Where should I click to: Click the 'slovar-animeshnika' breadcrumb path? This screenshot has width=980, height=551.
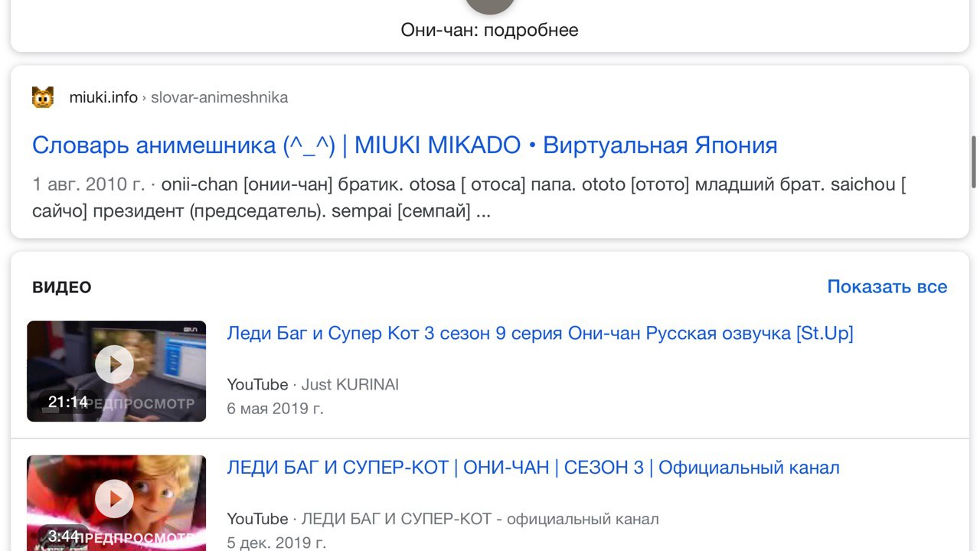(x=219, y=97)
